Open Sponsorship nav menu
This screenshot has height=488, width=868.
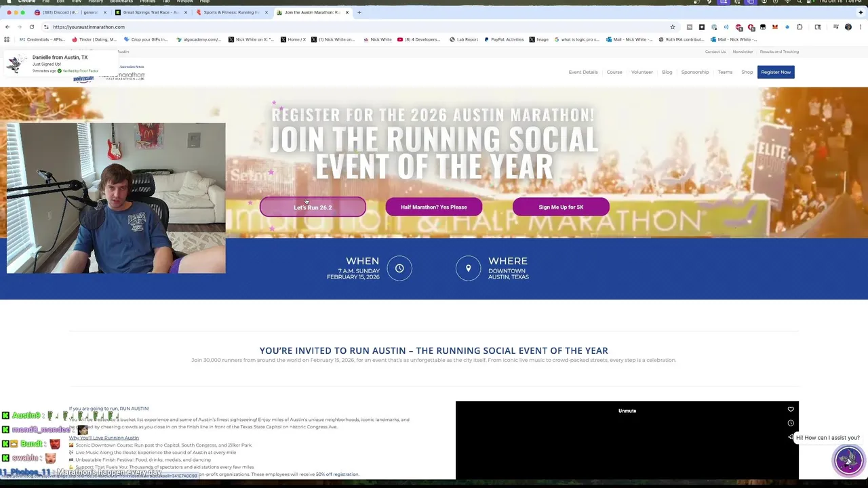click(x=695, y=72)
